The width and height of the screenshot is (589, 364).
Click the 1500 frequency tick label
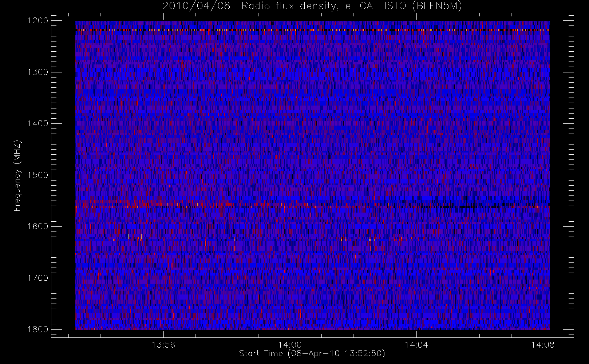(x=38, y=175)
